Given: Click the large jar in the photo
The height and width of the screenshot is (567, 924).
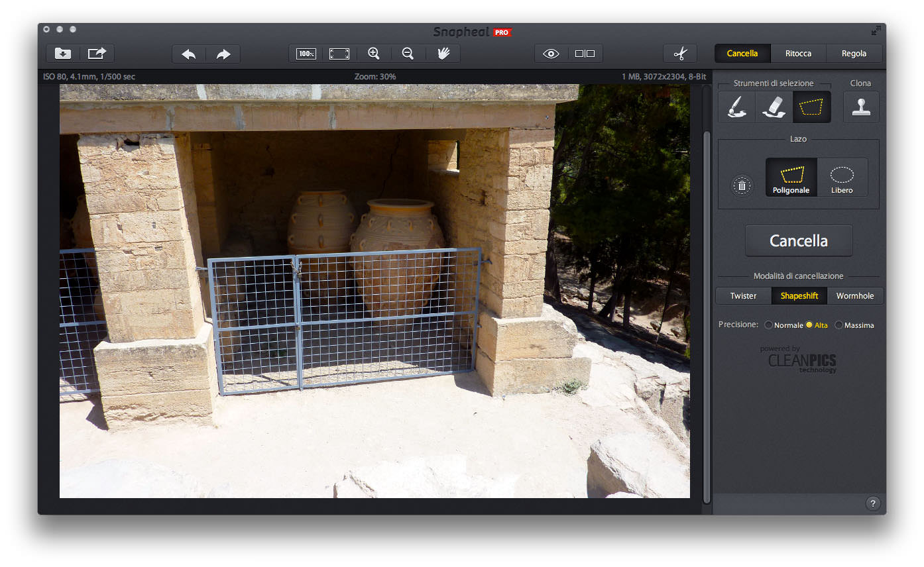Looking at the screenshot, I should click(x=397, y=258).
